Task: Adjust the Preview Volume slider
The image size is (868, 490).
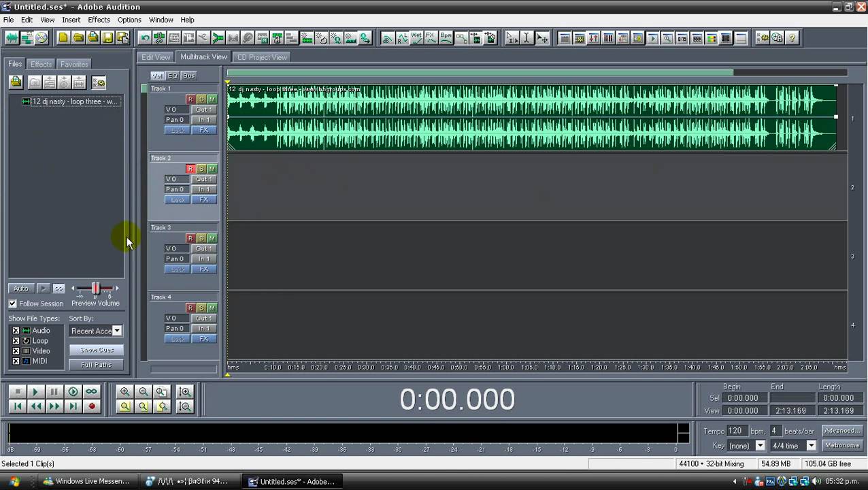Action: [95, 288]
